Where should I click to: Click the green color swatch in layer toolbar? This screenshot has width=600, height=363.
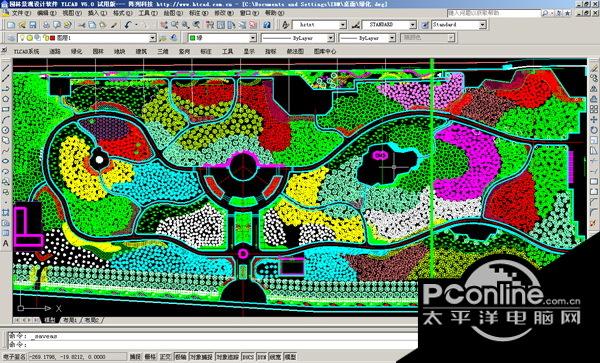pos(193,38)
